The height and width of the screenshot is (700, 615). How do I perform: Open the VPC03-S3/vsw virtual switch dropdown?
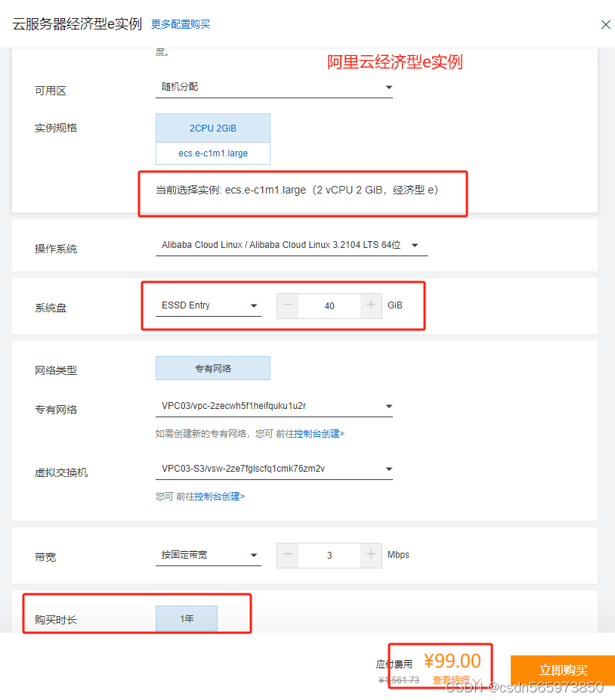click(274, 469)
